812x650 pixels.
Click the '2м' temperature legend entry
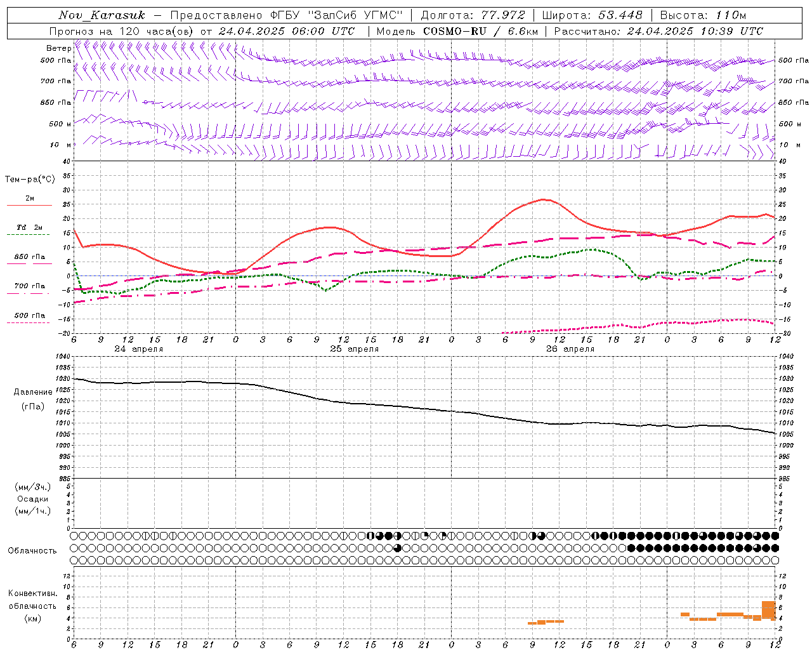click(x=30, y=199)
